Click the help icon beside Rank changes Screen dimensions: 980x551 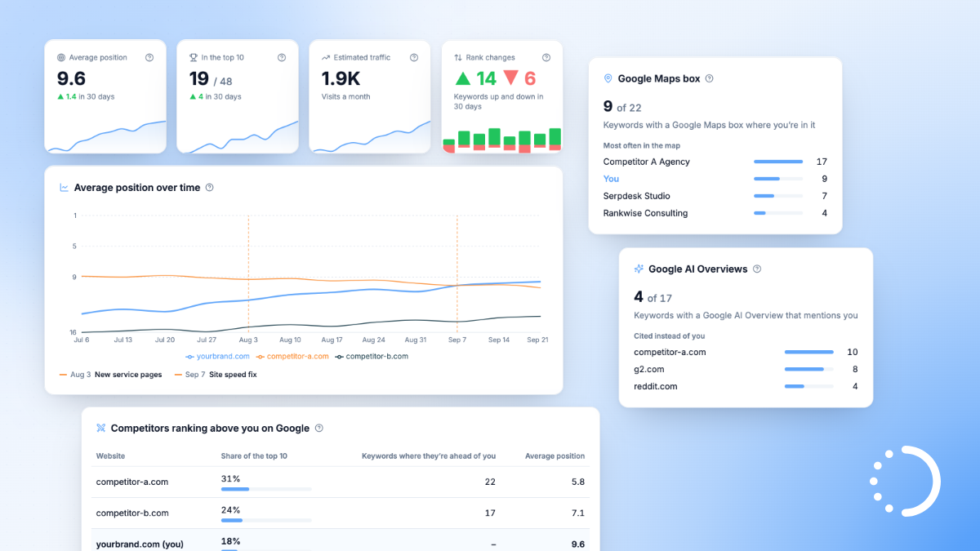(x=546, y=58)
